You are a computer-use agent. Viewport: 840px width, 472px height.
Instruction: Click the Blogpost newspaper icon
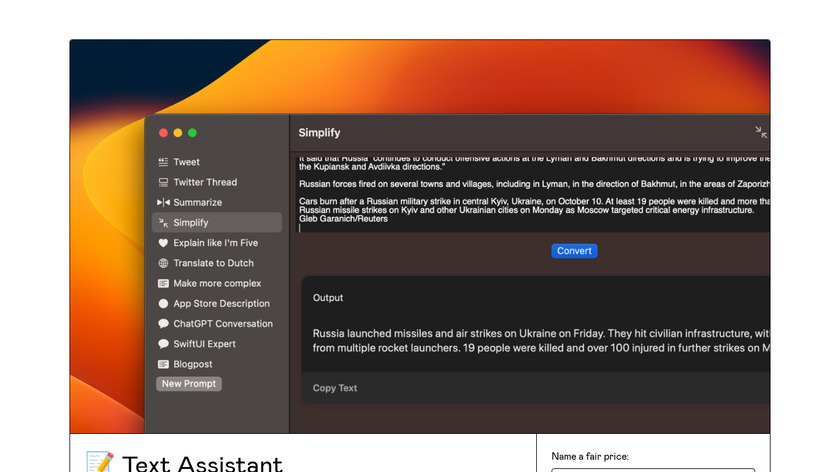pos(163,364)
